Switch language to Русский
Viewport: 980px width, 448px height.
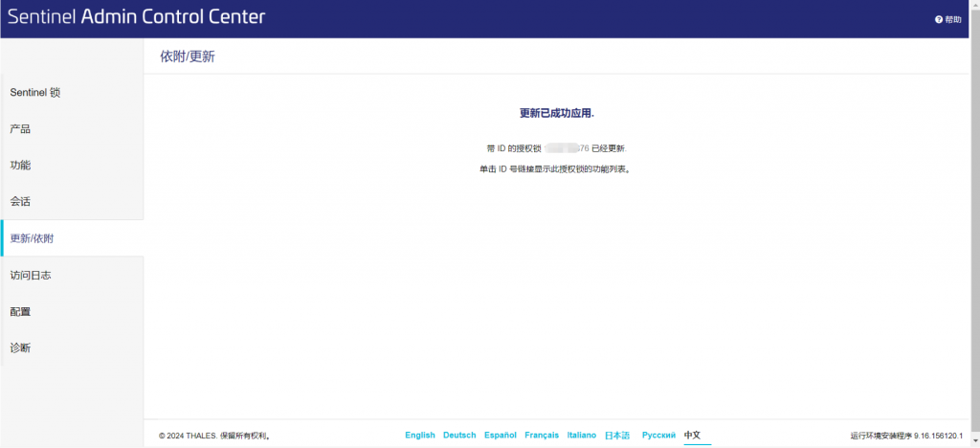point(658,436)
